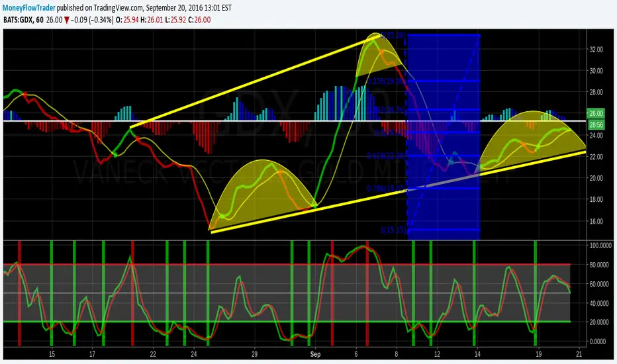Click the 20.0000 oscillator scale label
This screenshot has width=617, height=364.
[600, 322]
